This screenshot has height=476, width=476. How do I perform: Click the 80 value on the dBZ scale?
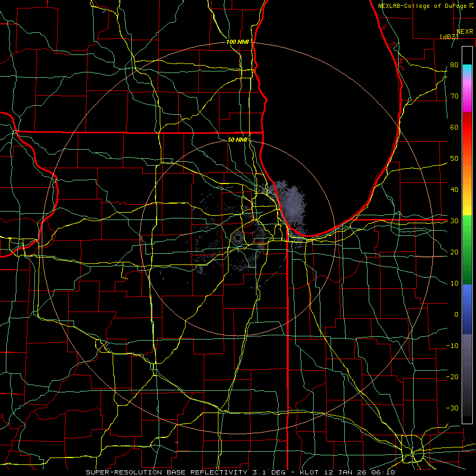click(x=454, y=65)
